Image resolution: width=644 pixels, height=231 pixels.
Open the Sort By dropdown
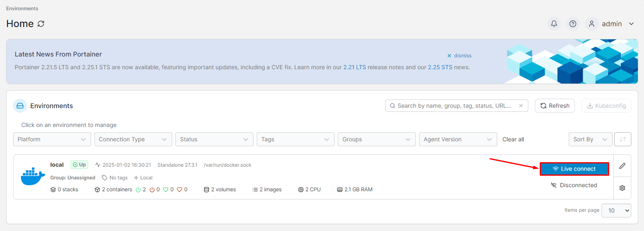click(590, 139)
